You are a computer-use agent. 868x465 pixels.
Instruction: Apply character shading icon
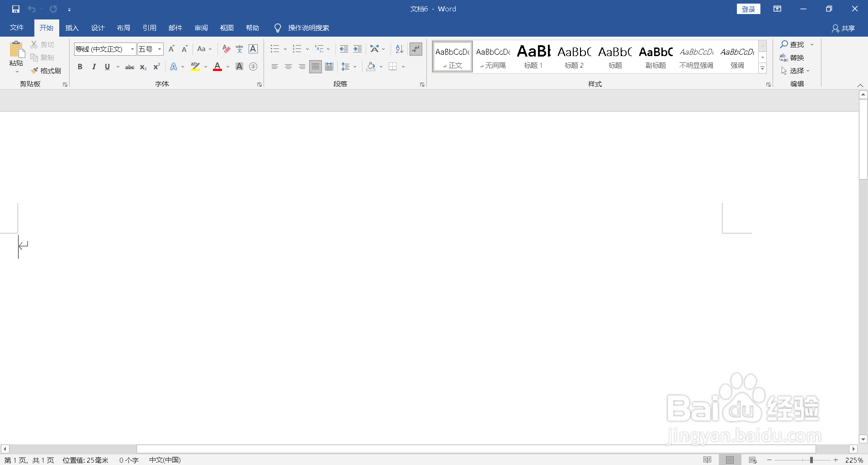[x=240, y=67]
